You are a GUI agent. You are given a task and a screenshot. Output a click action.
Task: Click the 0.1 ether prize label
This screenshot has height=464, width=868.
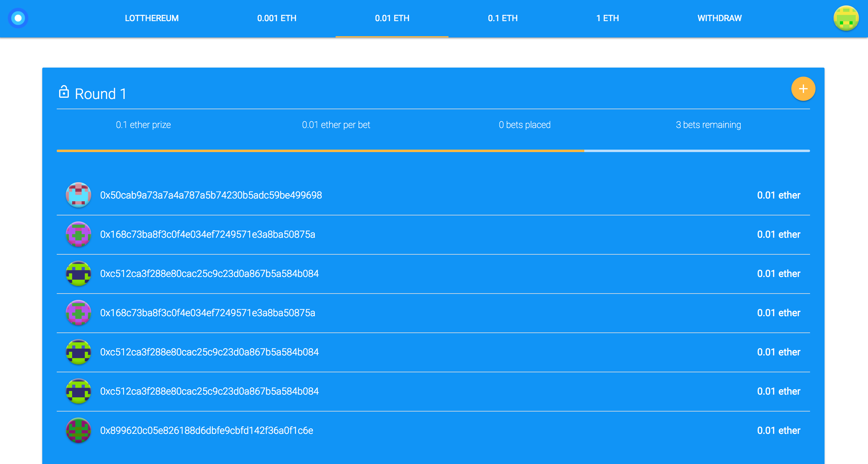[143, 125]
